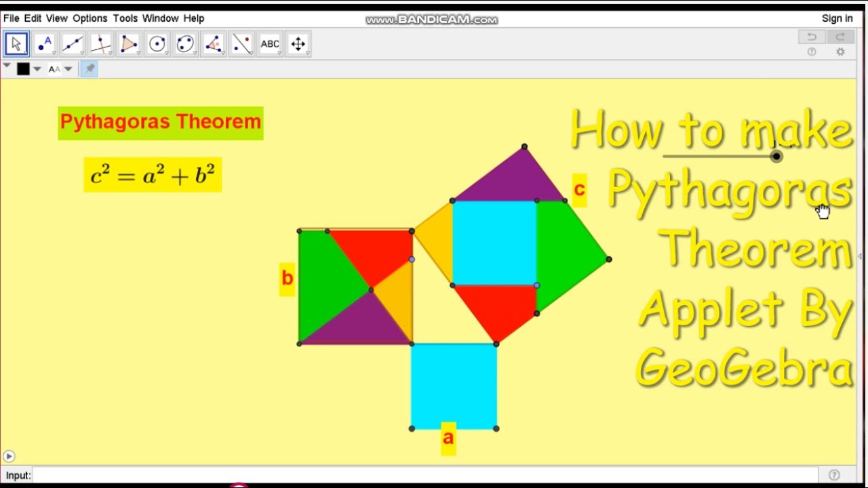Image resolution: width=868 pixels, height=488 pixels.
Task: Choose the Move Graphics View tool
Action: pos(298,44)
